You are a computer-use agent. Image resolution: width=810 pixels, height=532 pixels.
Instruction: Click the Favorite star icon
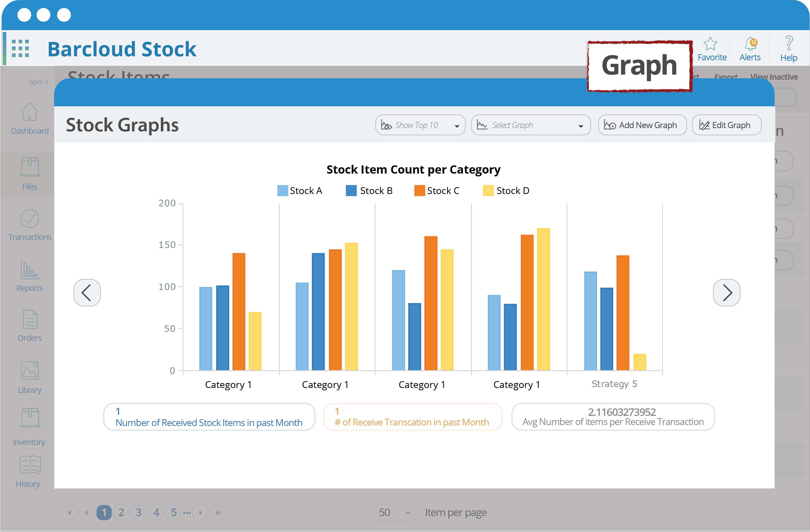[711, 44]
